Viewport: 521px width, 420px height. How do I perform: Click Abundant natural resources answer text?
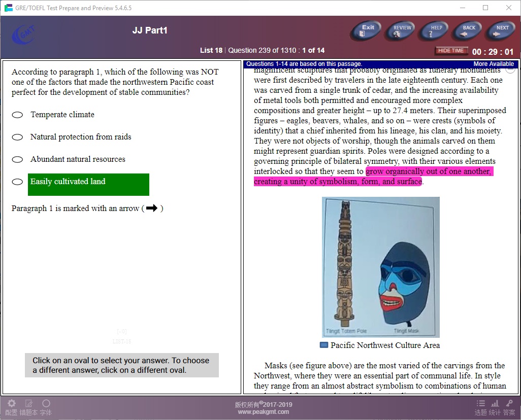[x=78, y=159]
